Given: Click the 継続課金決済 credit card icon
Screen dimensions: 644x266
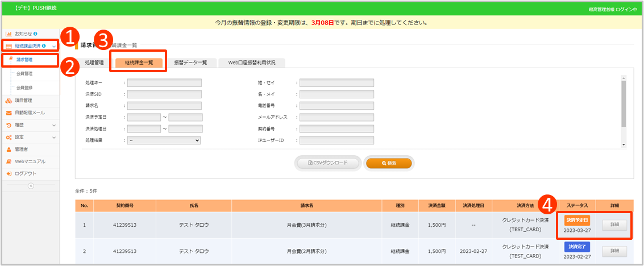Looking at the screenshot, I should 9,45.
